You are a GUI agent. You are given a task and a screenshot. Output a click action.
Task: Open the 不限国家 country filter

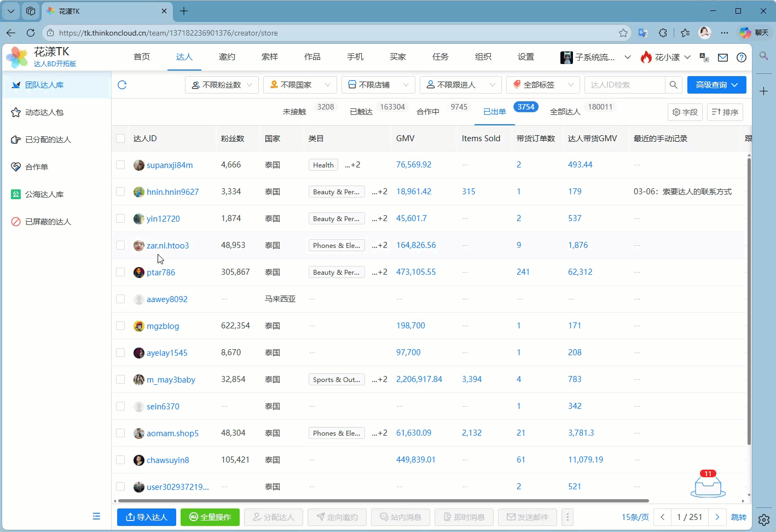[300, 85]
